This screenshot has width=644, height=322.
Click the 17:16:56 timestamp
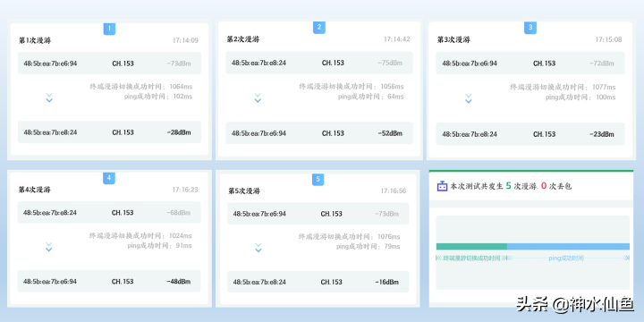click(x=394, y=191)
